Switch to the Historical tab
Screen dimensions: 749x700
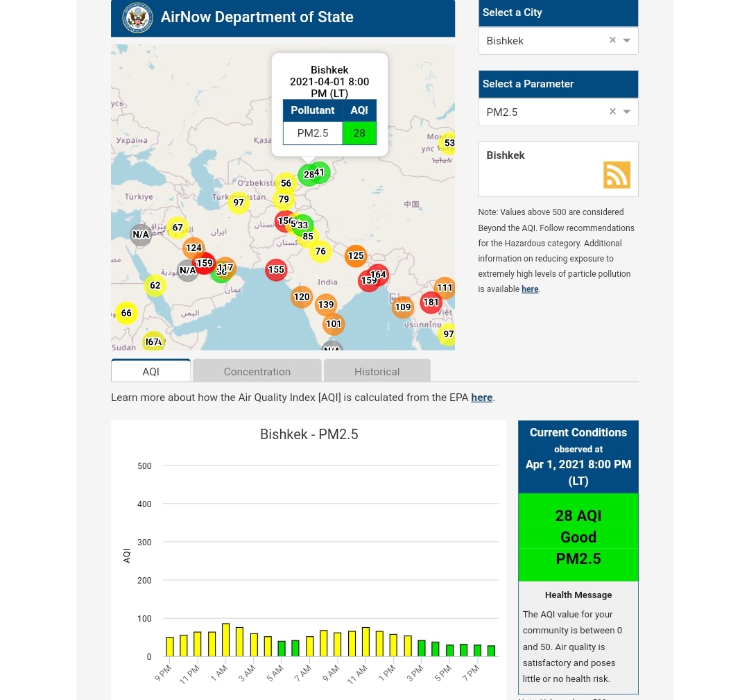click(377, 371)
